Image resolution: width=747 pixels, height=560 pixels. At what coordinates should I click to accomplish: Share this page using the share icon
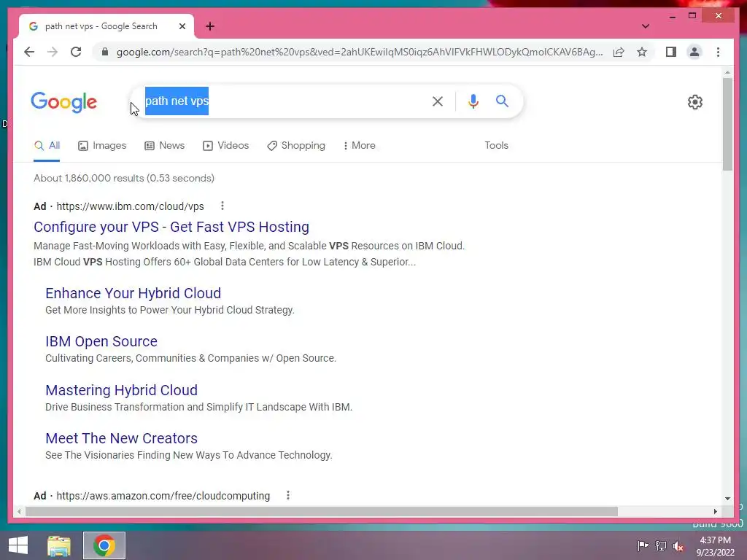(x=619, y=52)
